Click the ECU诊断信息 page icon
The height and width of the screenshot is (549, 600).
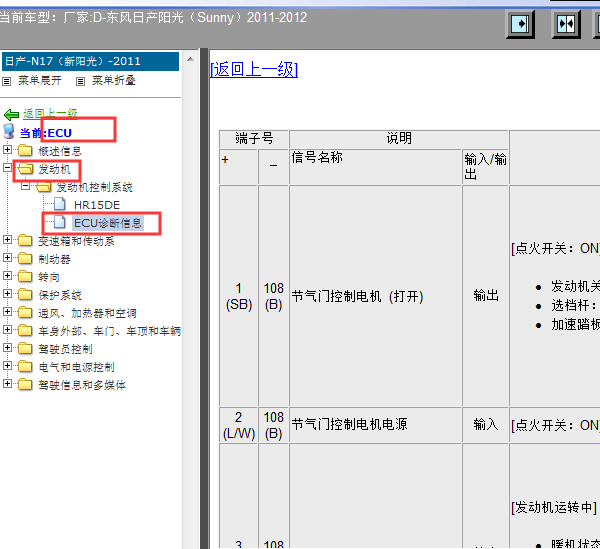pos(59,222)
